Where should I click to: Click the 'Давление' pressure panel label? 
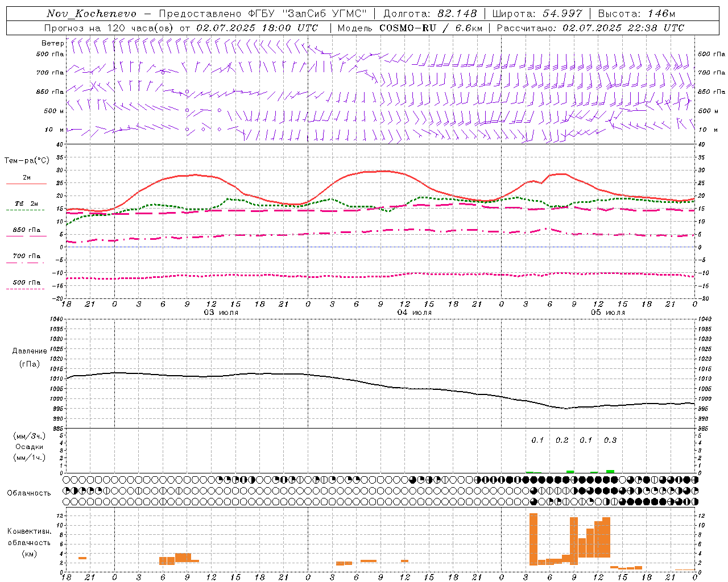pyautogui.click(x=30, y=351)
